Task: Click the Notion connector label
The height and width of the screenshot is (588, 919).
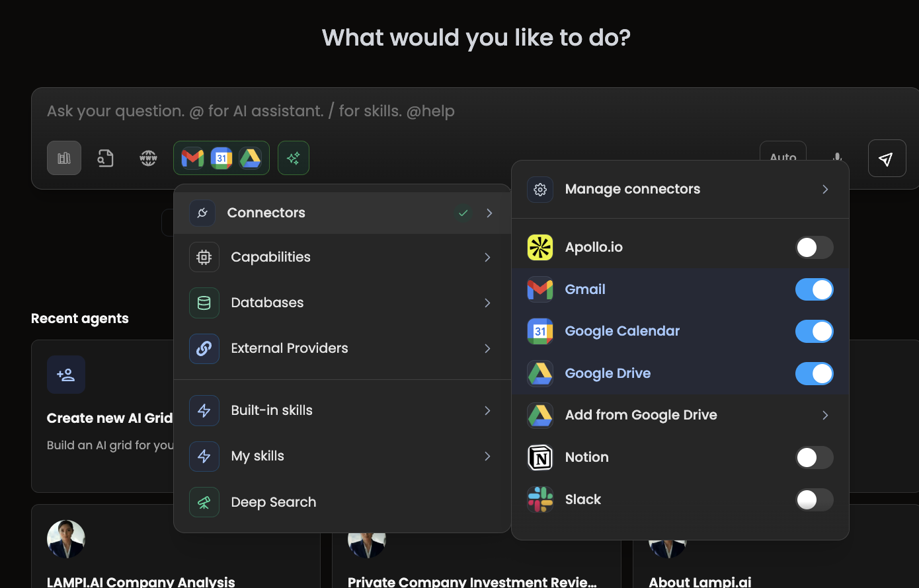Action: click(x=587, y=457)
